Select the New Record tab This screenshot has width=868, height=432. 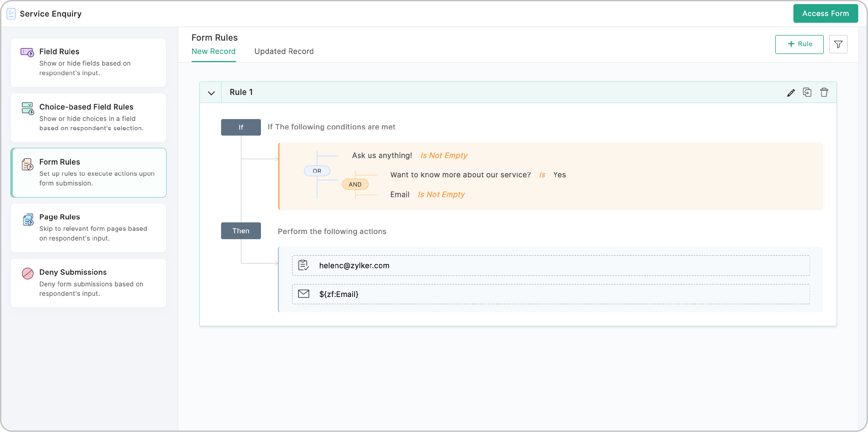pos(213,51)
